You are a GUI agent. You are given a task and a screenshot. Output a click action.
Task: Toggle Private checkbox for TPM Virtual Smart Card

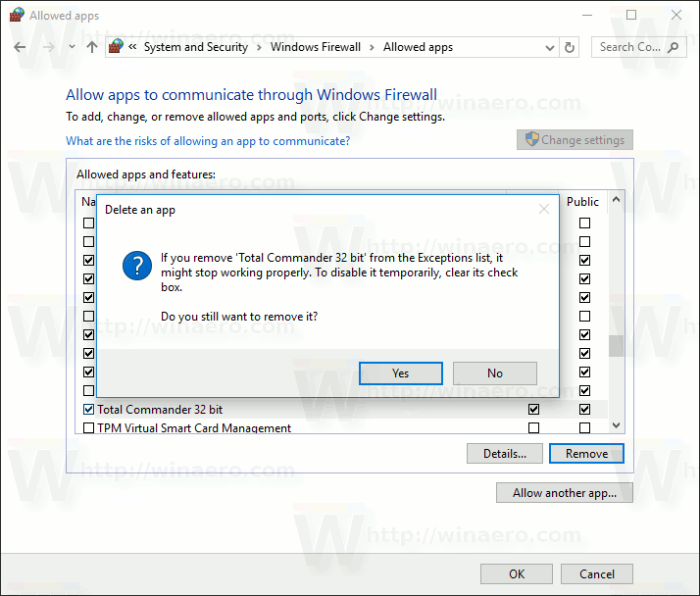click(x=533, y=427)
